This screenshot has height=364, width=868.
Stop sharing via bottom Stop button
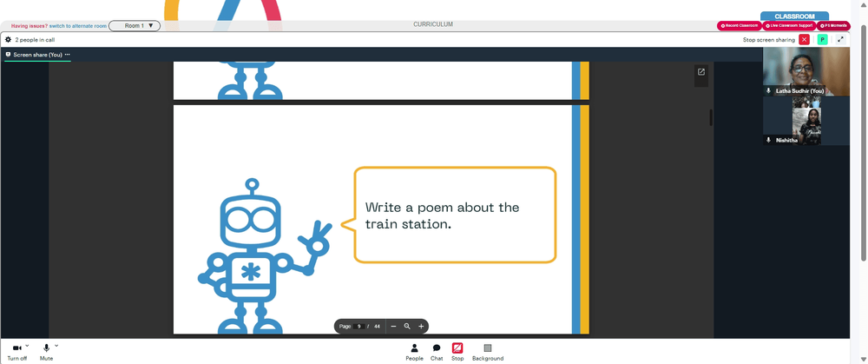tap(457, 352)
